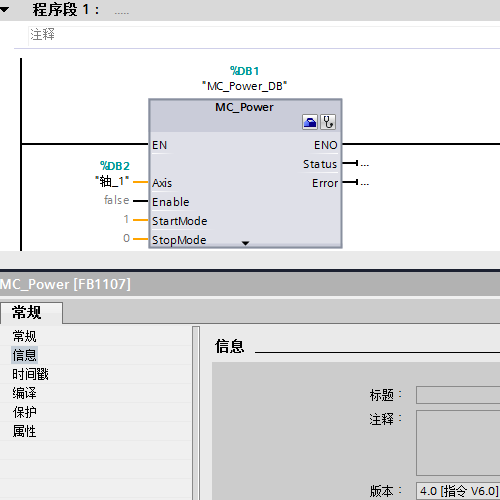The image size is (500, 500).
Task: Click the 注释 text area in 信息
Action: point(458,443)
